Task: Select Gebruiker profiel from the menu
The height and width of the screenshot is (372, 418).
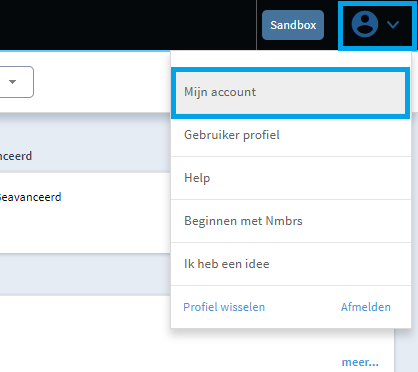Action: click(x=291, y=135)
